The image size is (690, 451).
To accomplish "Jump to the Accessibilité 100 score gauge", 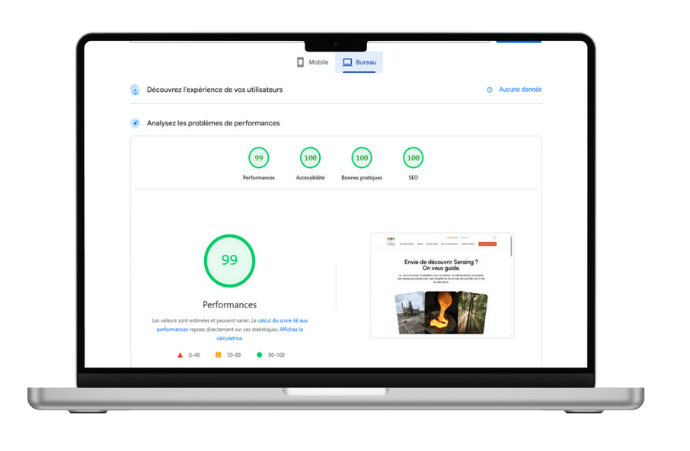I will tap(310, 158).
